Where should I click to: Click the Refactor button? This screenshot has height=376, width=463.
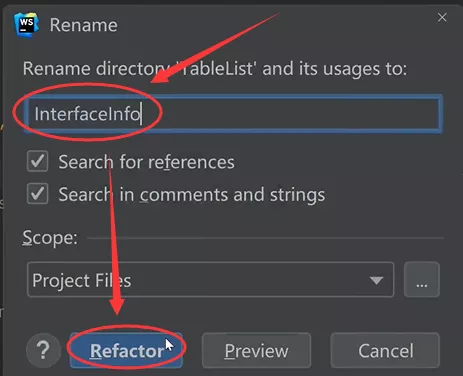126,350
